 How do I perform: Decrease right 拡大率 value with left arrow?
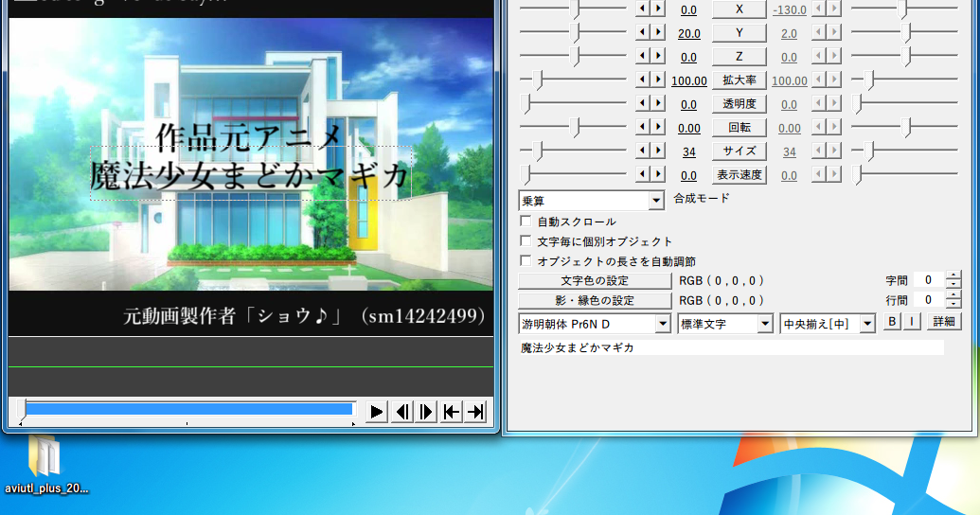[x=819, y=80]
